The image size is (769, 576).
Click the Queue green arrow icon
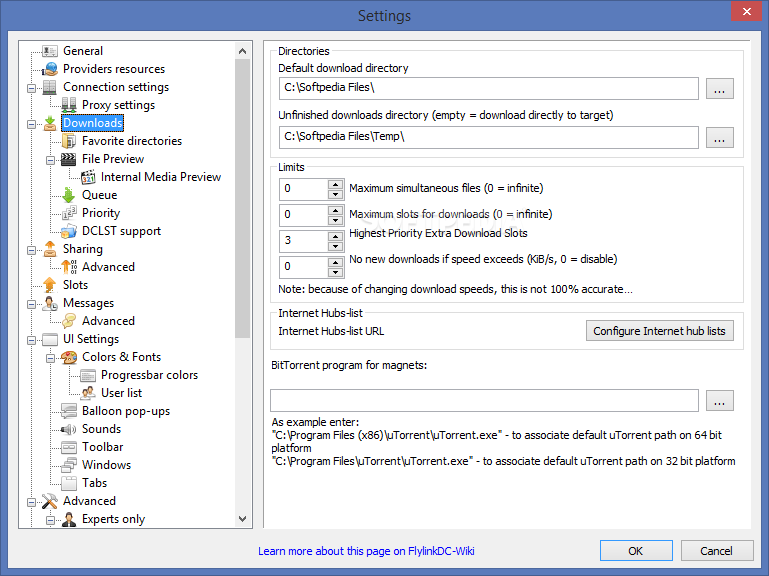pyautogui.click(x=69, y=195)
